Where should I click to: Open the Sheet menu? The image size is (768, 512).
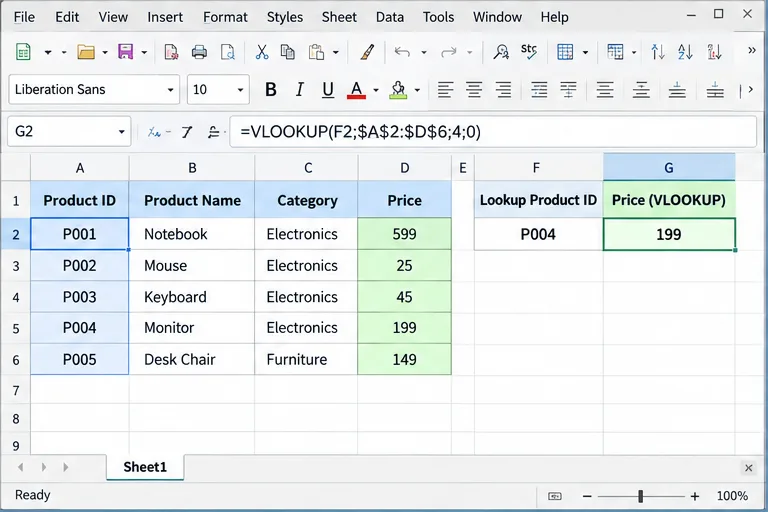[339, 17]
